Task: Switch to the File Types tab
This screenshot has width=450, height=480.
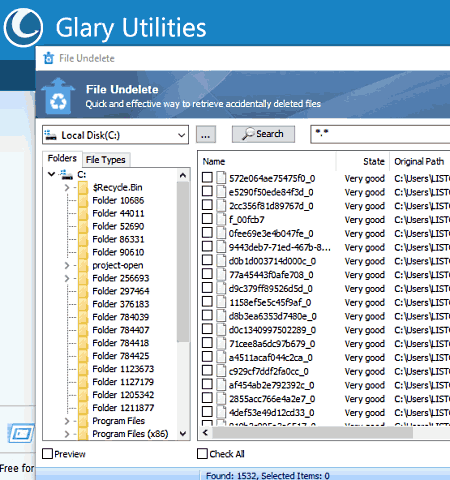Action: 105,160
